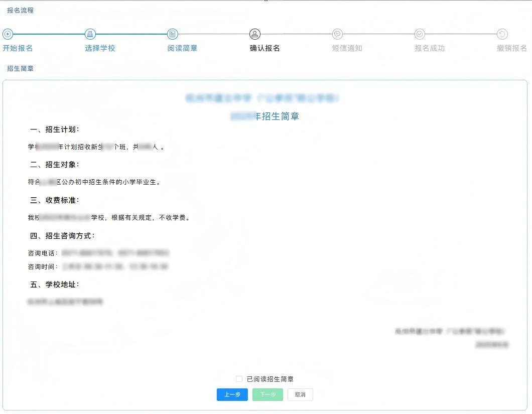Screen dimensions: 532x414
Task: Click the 报名成功 step label
Action: tap(429, 48)
